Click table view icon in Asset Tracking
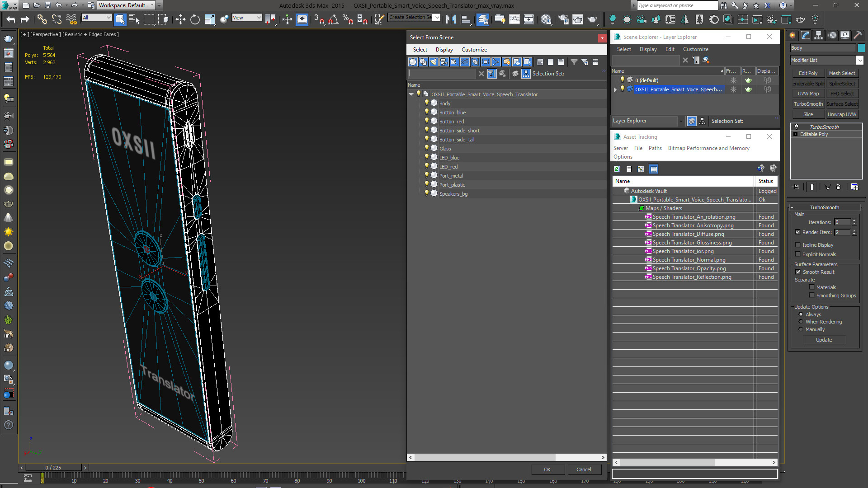This screenshot has height=488, width=868. [653, 169]
